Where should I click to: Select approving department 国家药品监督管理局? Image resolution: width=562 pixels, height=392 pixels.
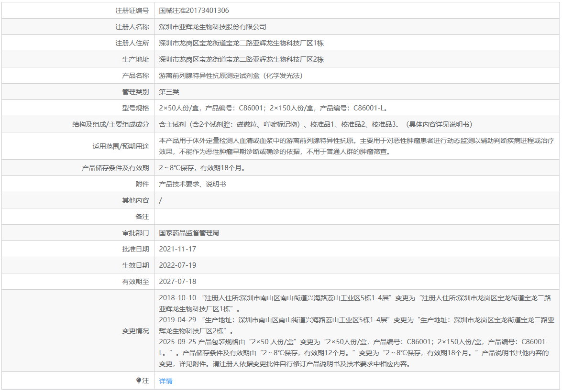pyautogui.click(x=189, y=233)
